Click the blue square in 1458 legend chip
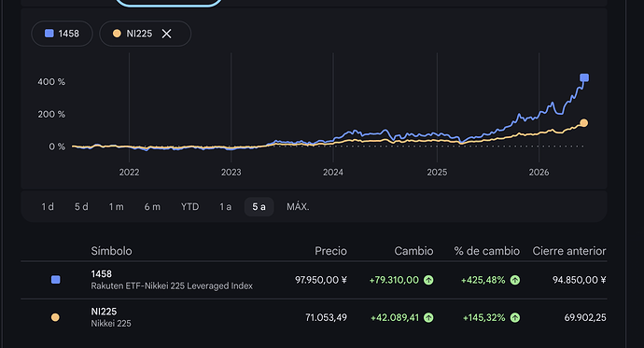This screenshot has height=348, width=644. (49, 34)
